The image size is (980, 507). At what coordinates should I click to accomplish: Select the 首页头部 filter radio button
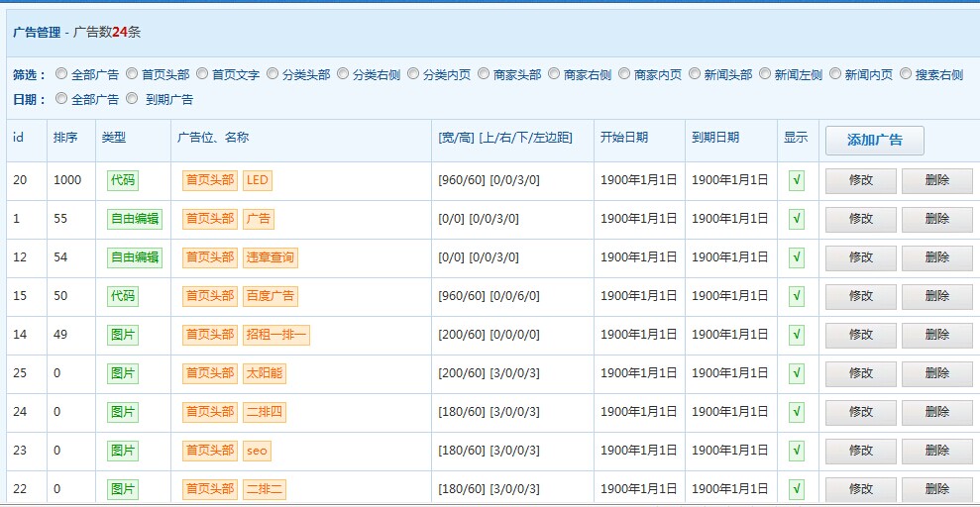(x=133, y=74)
